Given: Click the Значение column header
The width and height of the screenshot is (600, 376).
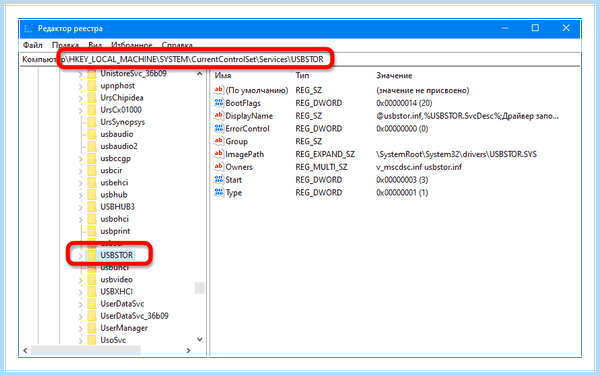Looking at the screenshot, I should click(394, 76).
